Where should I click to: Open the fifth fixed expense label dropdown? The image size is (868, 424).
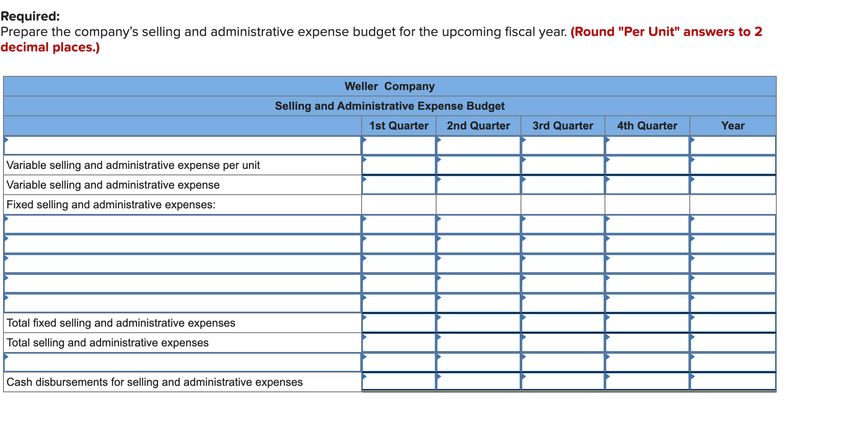pyautogui.click(x=183, y=303)
